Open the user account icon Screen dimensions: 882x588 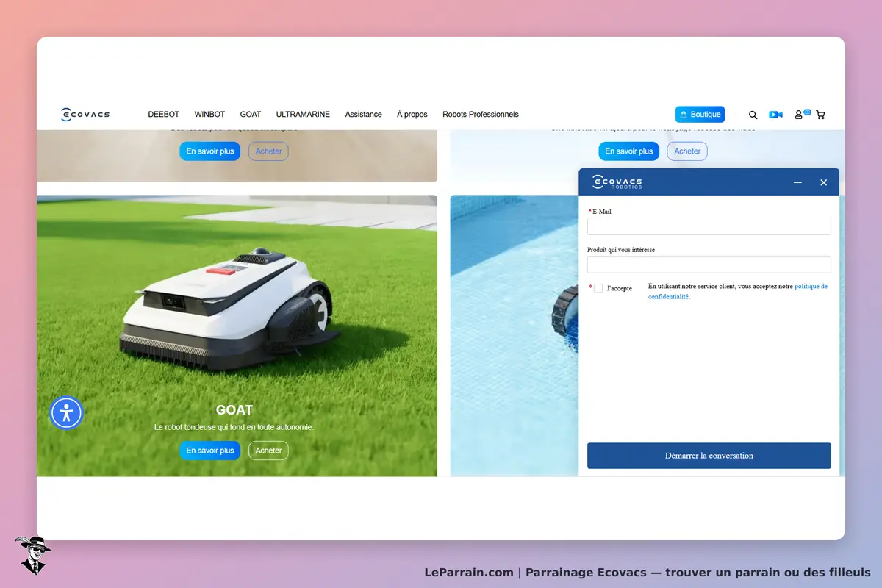tap(799, 115)
